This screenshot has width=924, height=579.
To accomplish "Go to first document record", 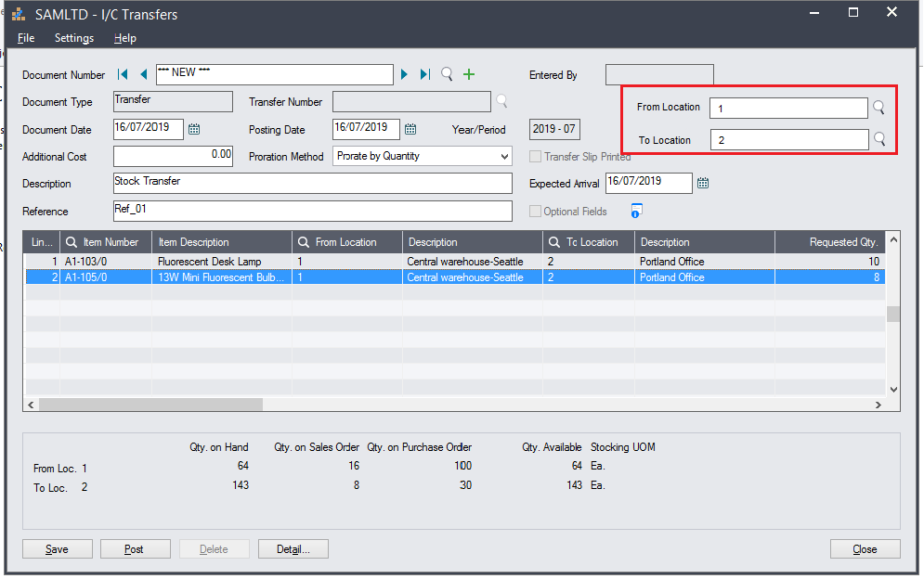I will coord(123,74).
